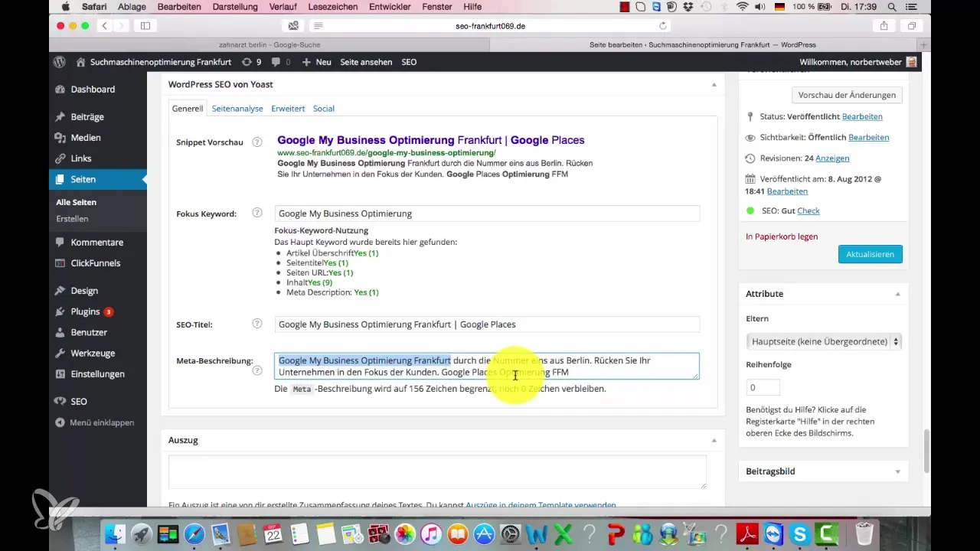Click the WordPress logo in admin bar

(x=60, y=62)
